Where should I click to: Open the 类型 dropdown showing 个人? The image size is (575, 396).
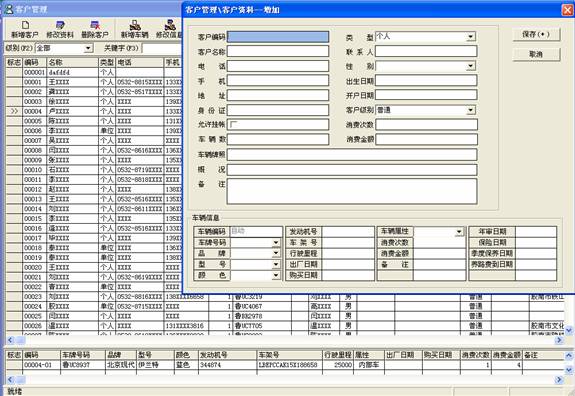(x=470, y=37)
